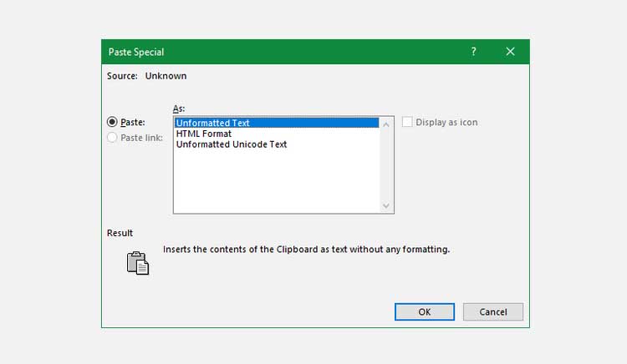Choose Unformatted Text in the As list
627x364 pixels.
tap(213, 123)
